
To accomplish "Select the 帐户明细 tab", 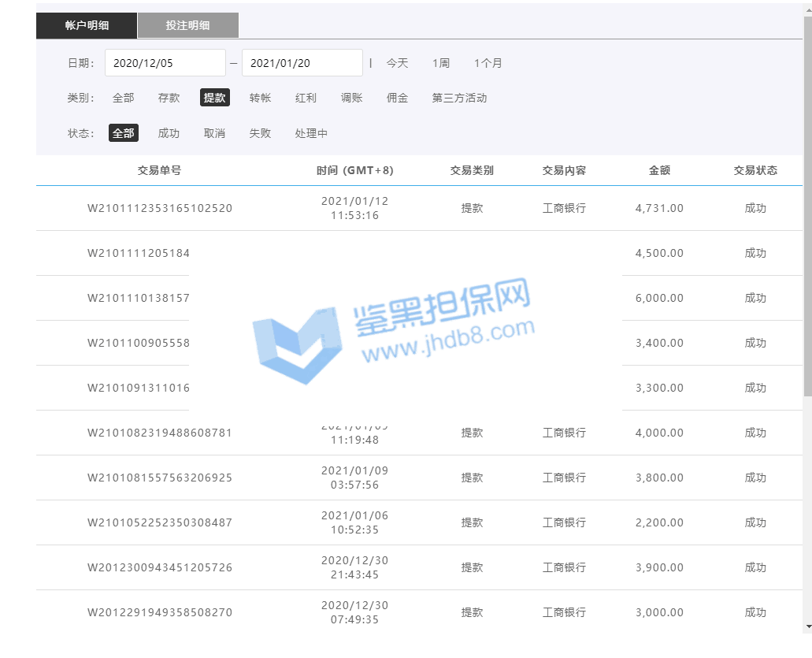I will [x=87, y=25].
